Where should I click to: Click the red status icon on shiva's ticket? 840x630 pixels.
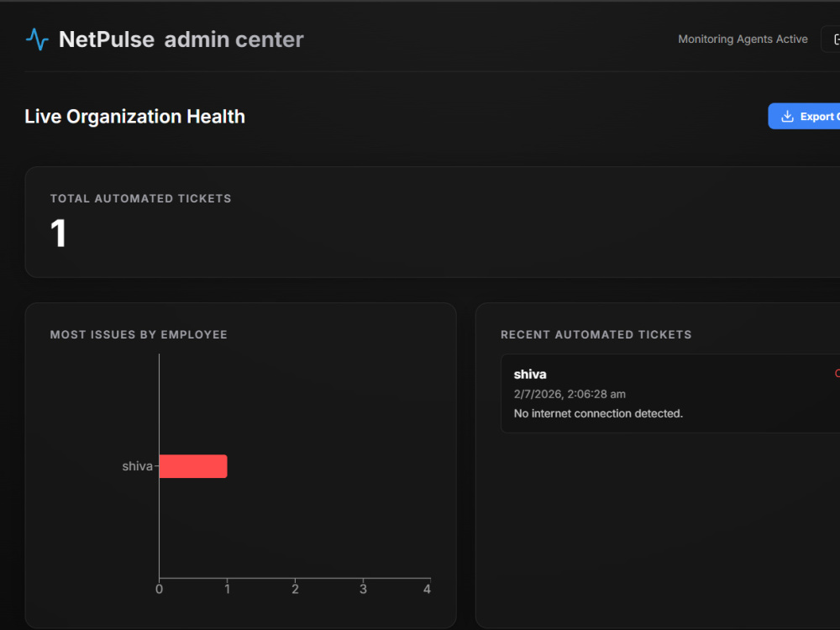pos(837,374)
